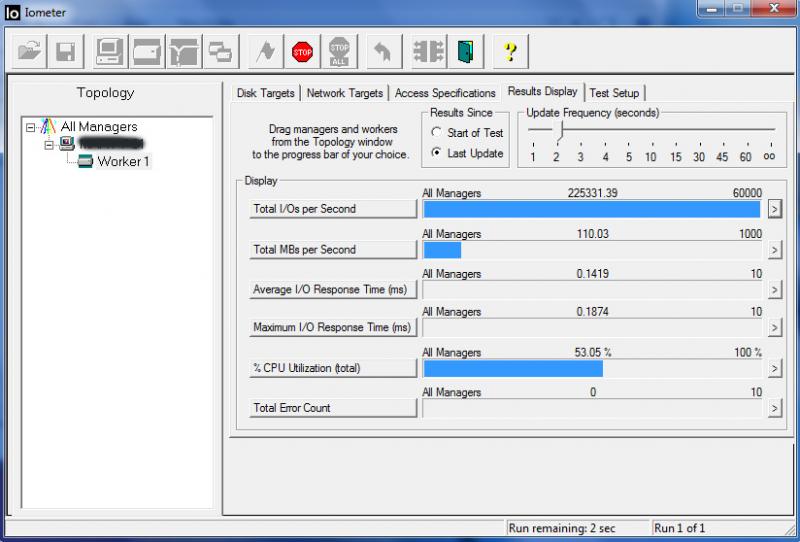Screen dimensions: 800x542
Task: Click the Duplicate Selected Worker toolbar icon
Action: (x=221, y=52)
